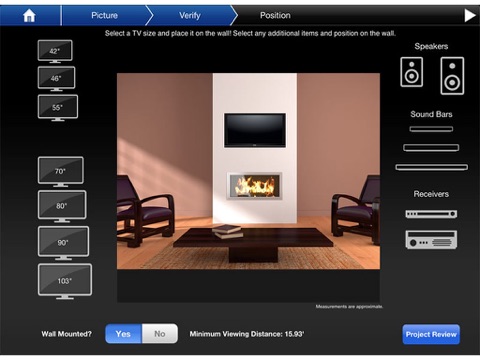Set Wall Mounted to No
Screen dimensions: 480x360
click(x=160, y=334)
